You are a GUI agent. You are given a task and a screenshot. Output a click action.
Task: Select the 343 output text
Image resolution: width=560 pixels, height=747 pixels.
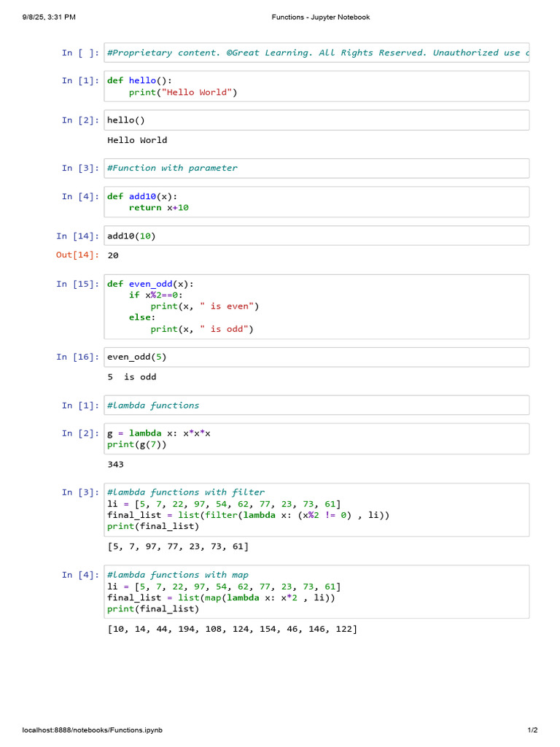(116, 465)
